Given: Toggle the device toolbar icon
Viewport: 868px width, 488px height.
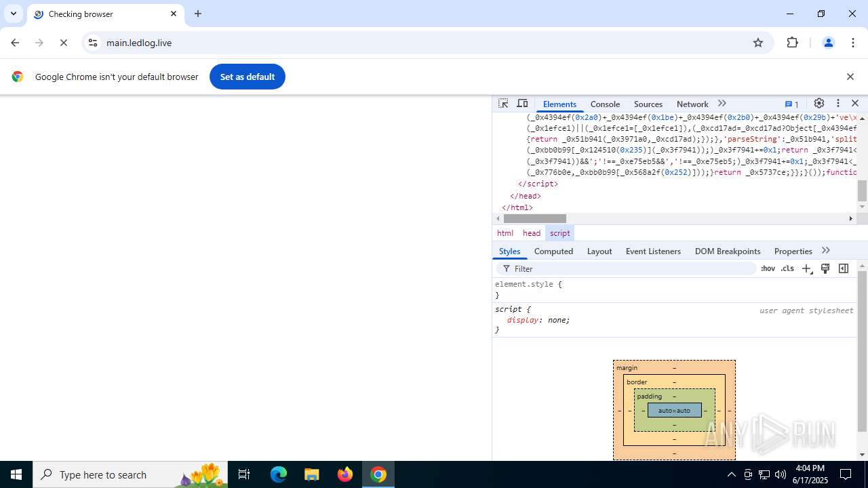Looking at the screenshot, I should click(x=522, y=104).
